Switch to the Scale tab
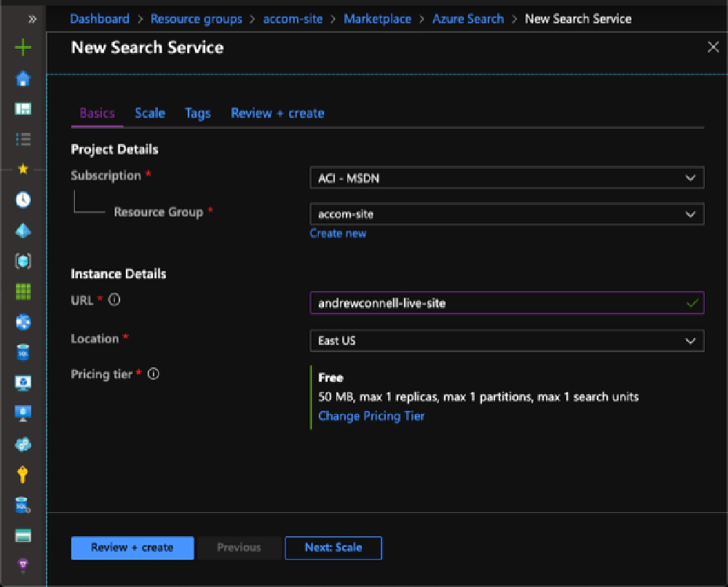728x587 pixels. click(150, 113)
